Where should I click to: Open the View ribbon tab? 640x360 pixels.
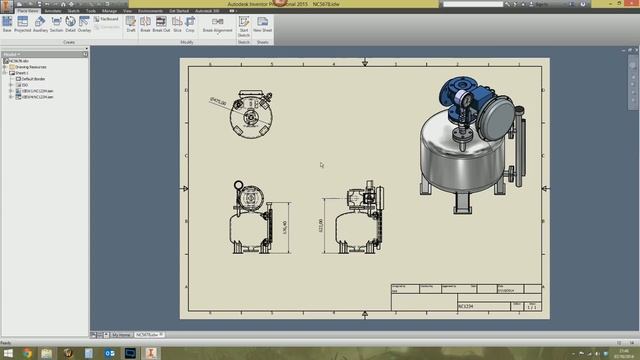127,11
